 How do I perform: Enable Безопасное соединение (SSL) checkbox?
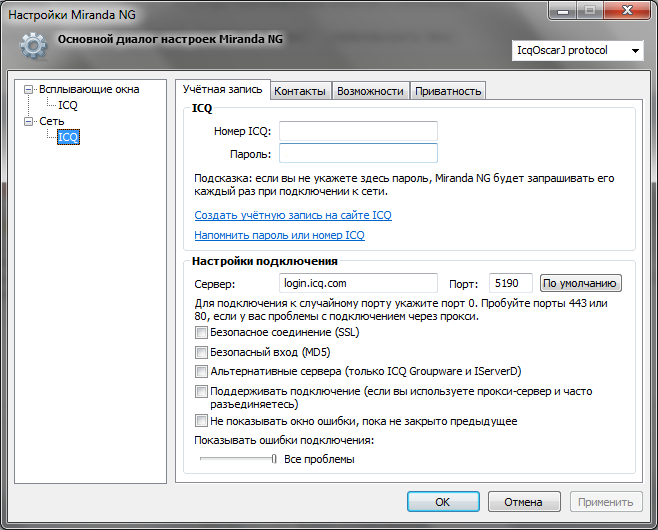201,333
